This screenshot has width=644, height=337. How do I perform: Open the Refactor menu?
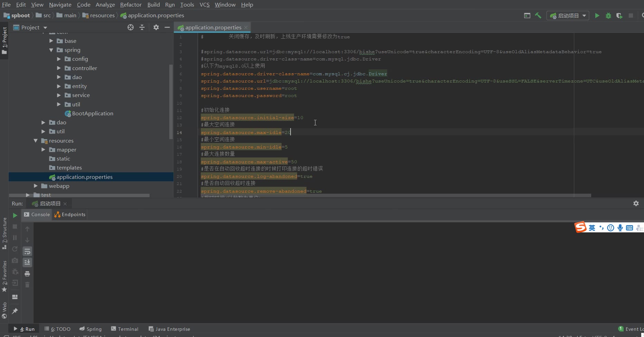tap(131, 4)
